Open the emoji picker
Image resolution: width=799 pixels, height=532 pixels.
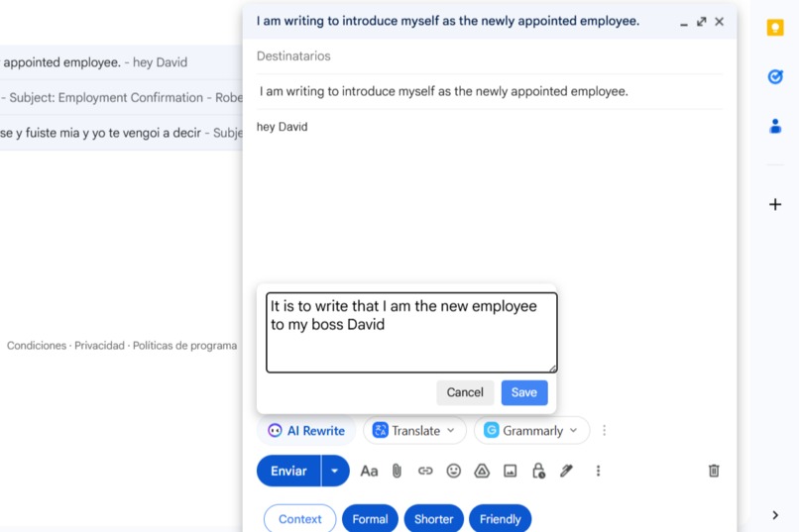[x=453, y=471]
